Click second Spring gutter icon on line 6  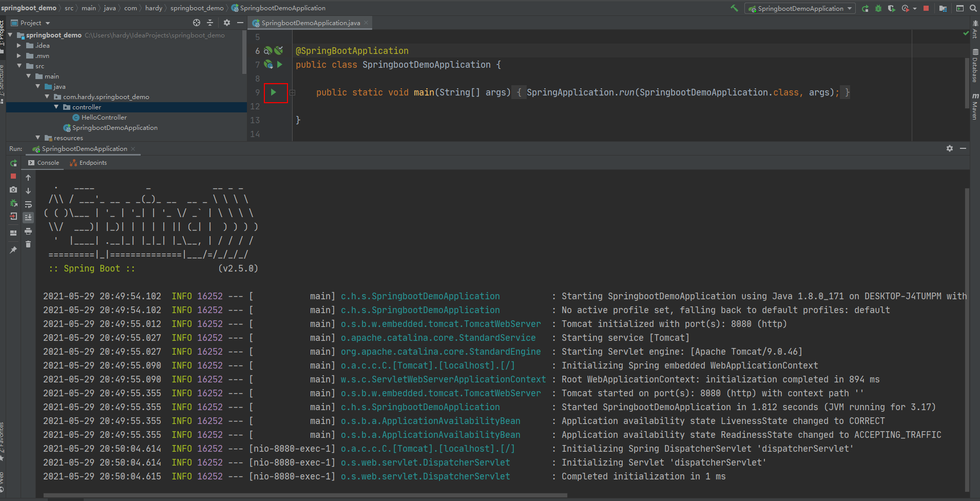(279, 50)
